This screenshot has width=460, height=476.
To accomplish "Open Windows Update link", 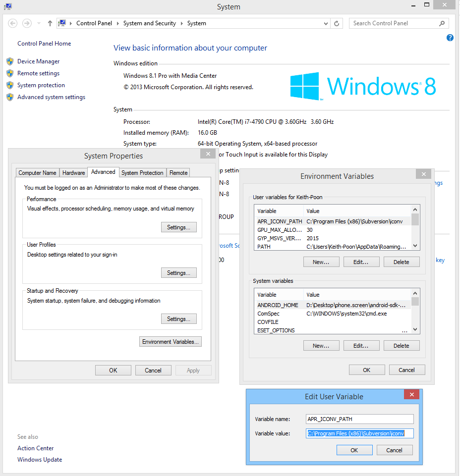I will coord(40,460).
